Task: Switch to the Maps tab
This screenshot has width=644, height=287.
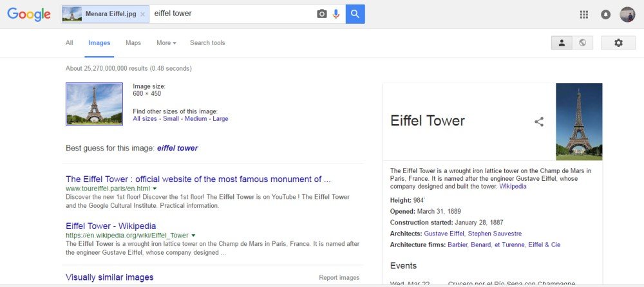Action: coord(133,42)
